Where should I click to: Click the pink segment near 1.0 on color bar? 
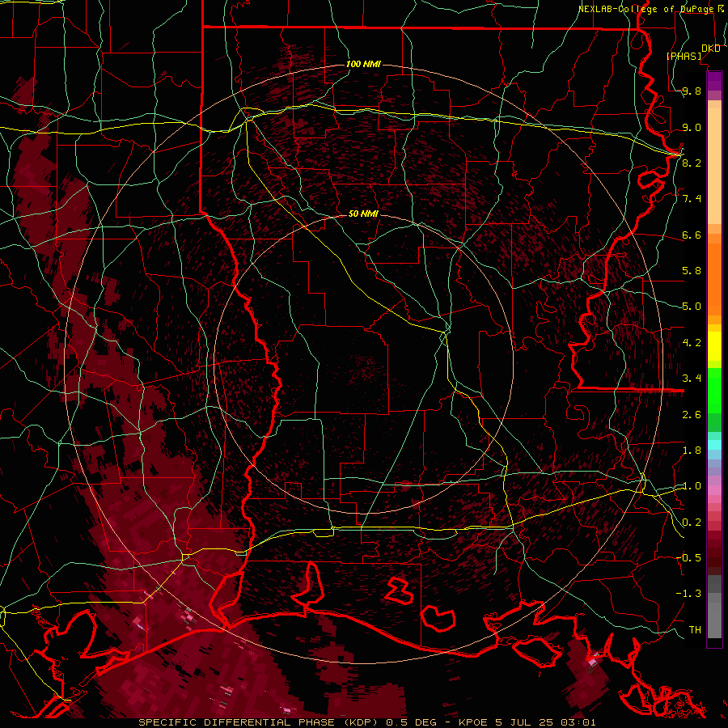click(714, 490)
